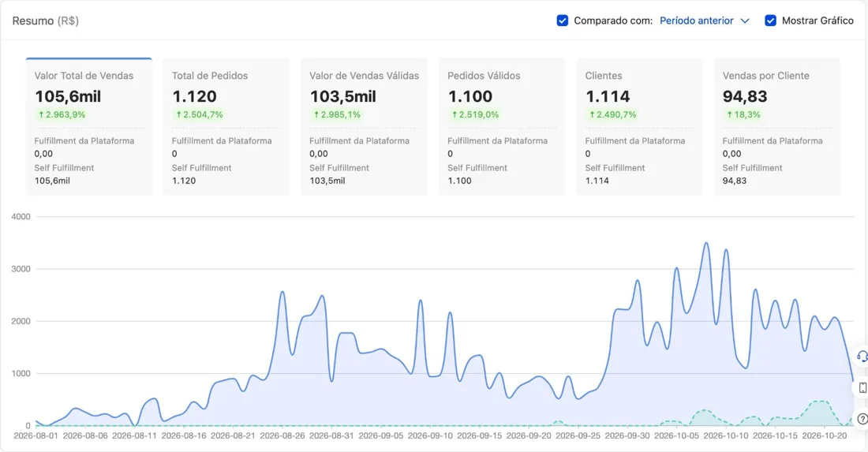Uncheck the Comparado com checkbox
The width and height of the screenshot is (868, 452).
563,21
